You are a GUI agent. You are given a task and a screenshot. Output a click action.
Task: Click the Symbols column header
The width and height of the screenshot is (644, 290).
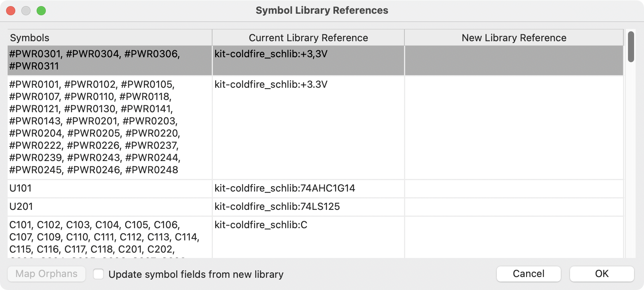point(109,38)
